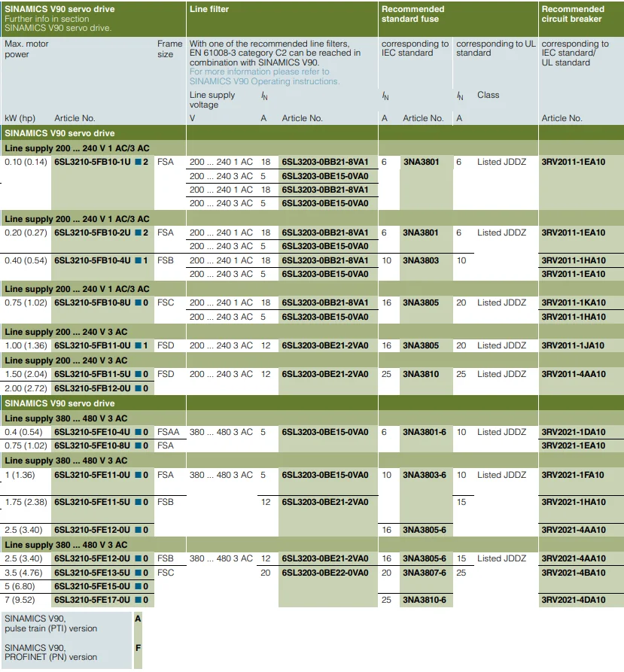Click the power value 1.50 (2.04)
The width and height of the screenshot is (624, 672).
point(26,374)
